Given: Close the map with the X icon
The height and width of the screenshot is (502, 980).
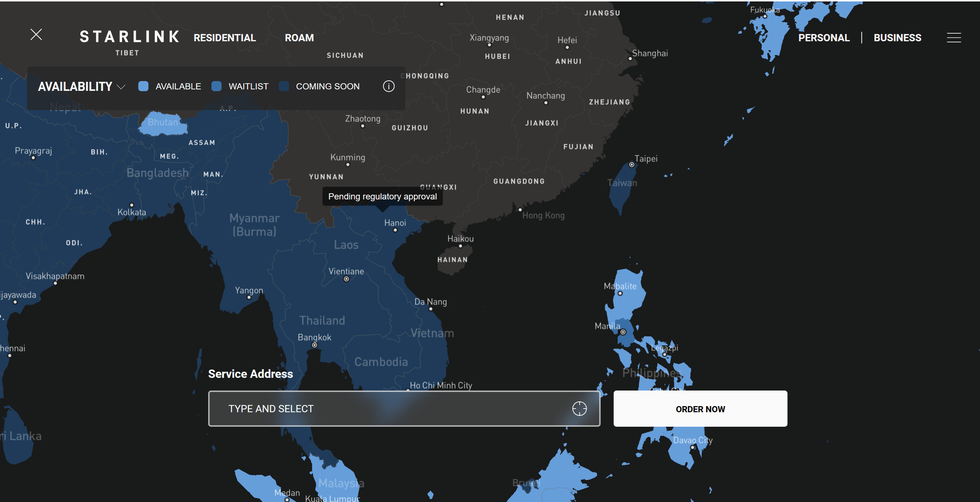Looking at the screenshot, I should point(36,35).
